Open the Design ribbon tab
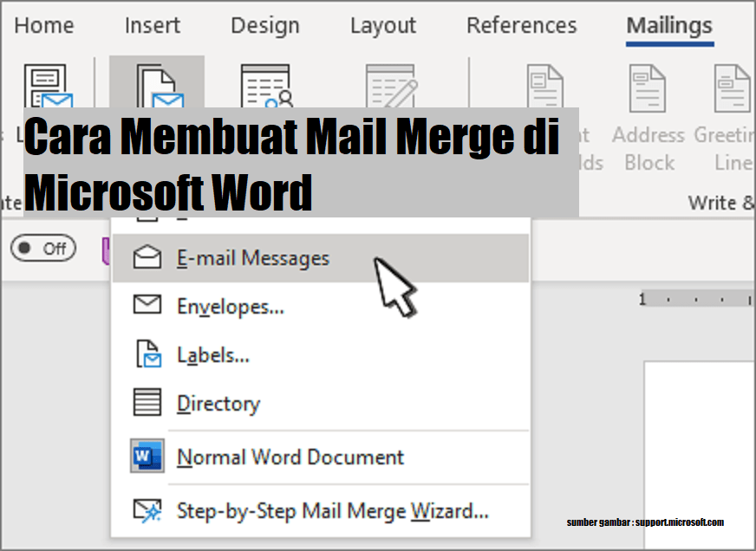756x551 pixels. click(265, 25)
